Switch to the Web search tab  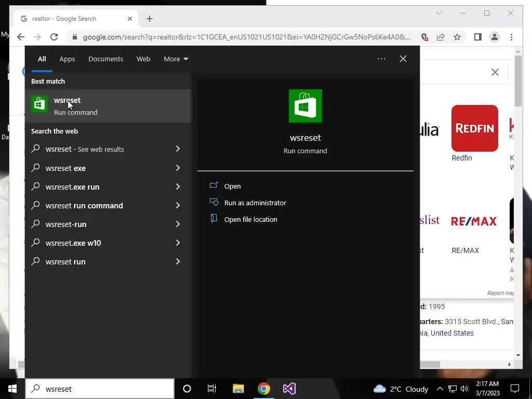143,59
